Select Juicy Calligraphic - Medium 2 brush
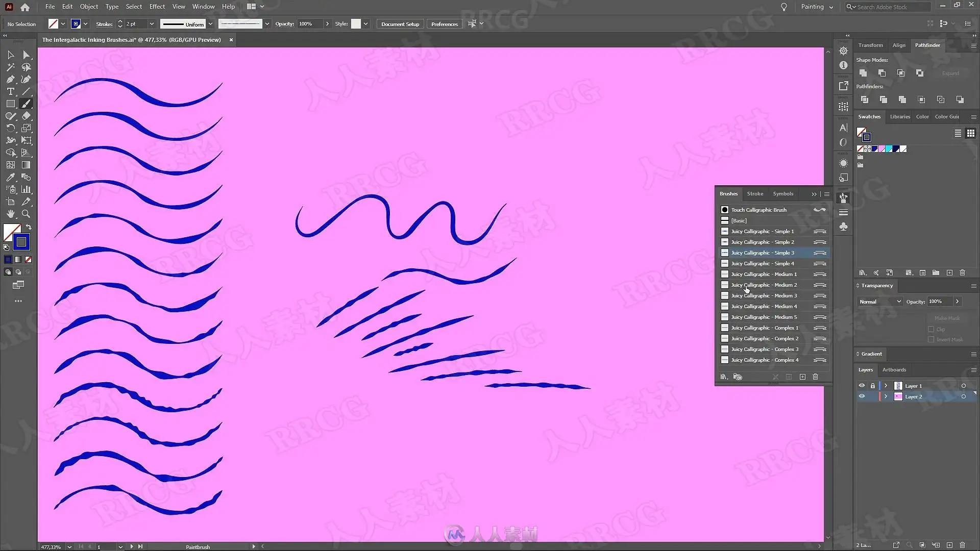The height and width of the screenshot is (551, 980). (x=774, y=285)
